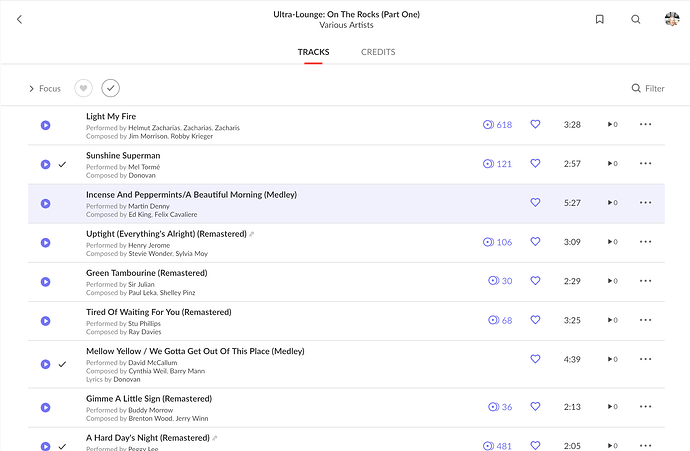Bookmark this album with the bookmark icon
The width and height of the screenshot is (690, 451).
[x=599, y=19]
